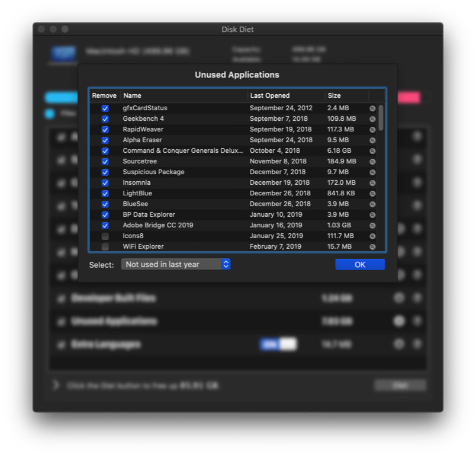
Task: Toggle the BlueSee remove checkbox
Action: pos(105,204)
